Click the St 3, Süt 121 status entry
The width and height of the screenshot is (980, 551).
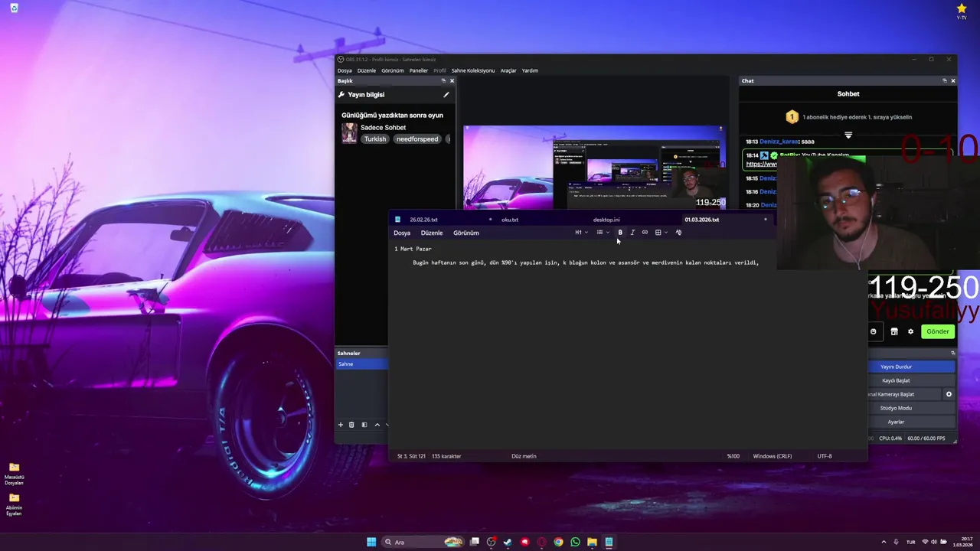pos(411,456)
